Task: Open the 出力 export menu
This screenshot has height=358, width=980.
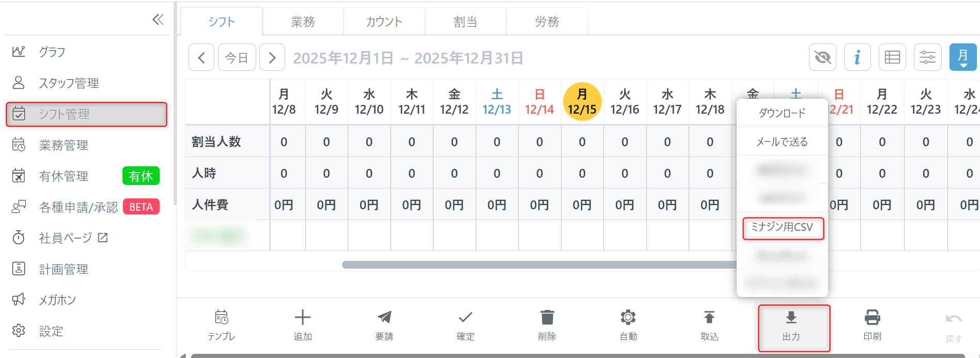Action: pyautogui.click(x=791, y=326)
